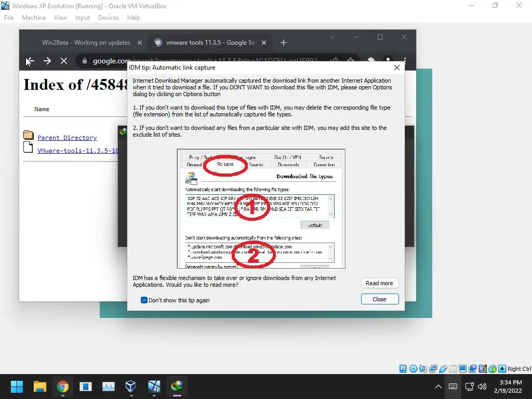
Task: Open the resource monitor graph taskbar icon
Action: (x=109, y=386)
